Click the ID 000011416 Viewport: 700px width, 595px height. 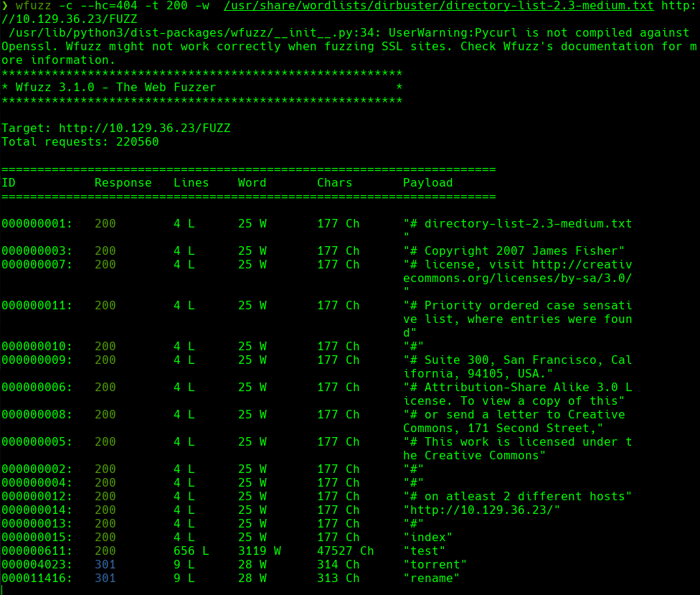point(37,578)
